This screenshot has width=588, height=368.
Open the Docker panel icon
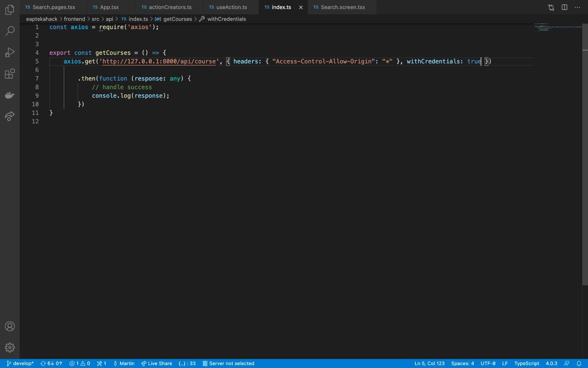10,95
